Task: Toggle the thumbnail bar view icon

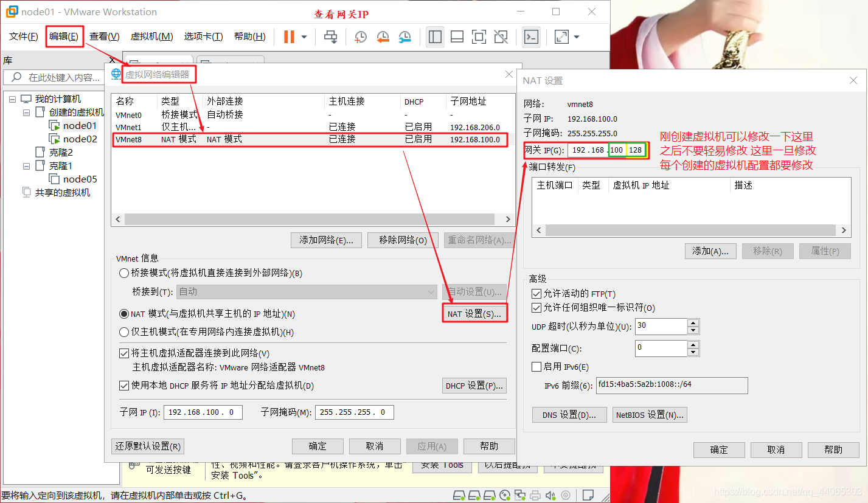Action: (x=457, y=37)
